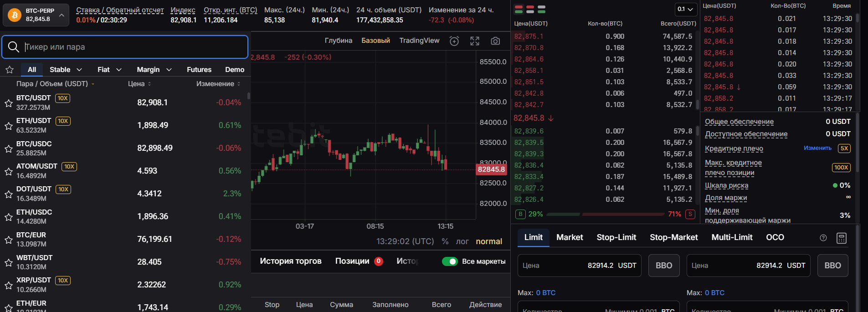Click the magnifier search icon

point(14,47)
